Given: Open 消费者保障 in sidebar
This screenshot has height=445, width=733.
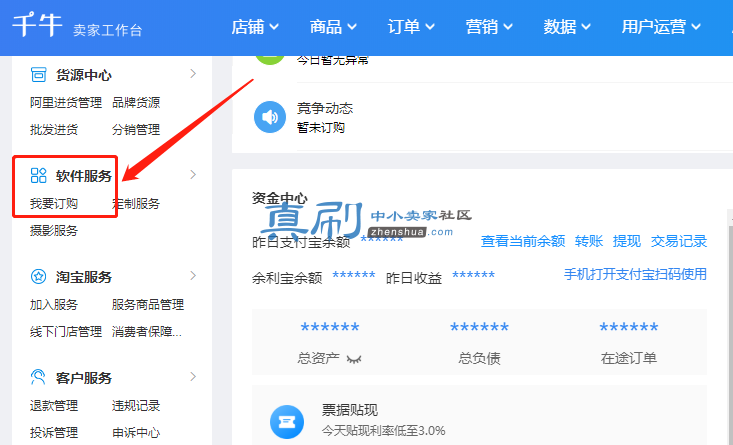Looking at the screenshot, I should pyautogui.click(x=147, y=332).
